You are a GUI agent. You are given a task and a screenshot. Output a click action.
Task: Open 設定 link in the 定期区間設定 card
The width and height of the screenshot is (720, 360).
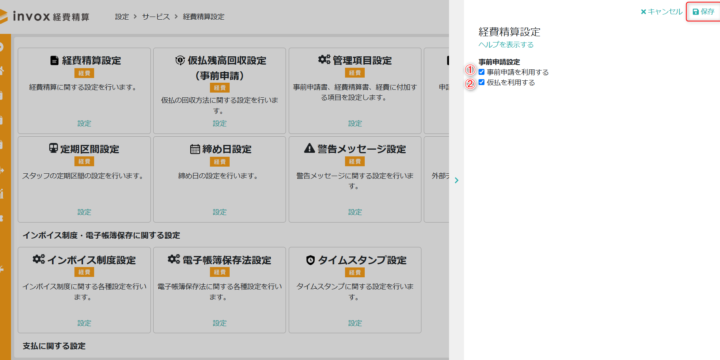[x=84, y=212]
